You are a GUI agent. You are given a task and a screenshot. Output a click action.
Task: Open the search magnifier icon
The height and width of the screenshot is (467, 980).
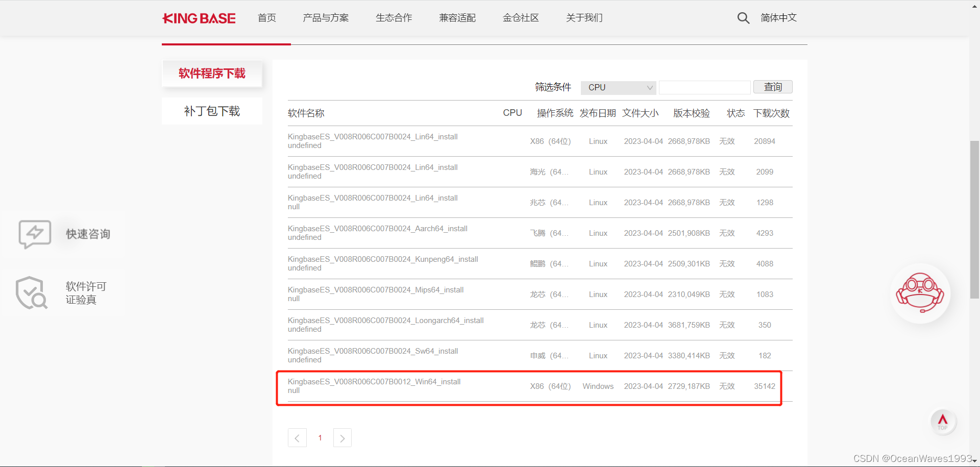(743, 18)
